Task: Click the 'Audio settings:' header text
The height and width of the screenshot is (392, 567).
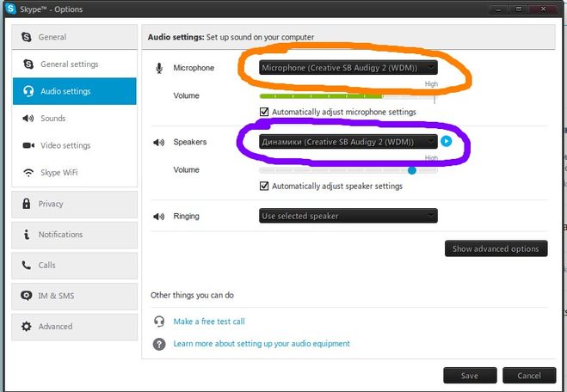Action: (x=176, y=37)
